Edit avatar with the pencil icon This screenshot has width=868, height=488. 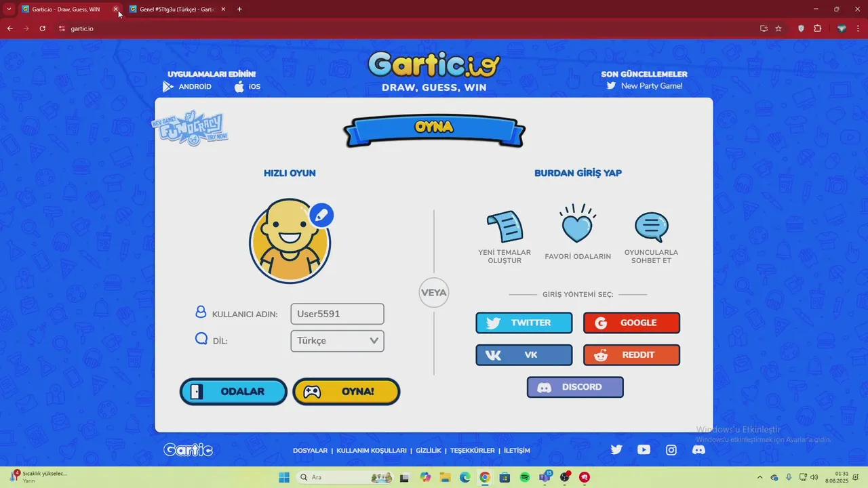[321, 215]
